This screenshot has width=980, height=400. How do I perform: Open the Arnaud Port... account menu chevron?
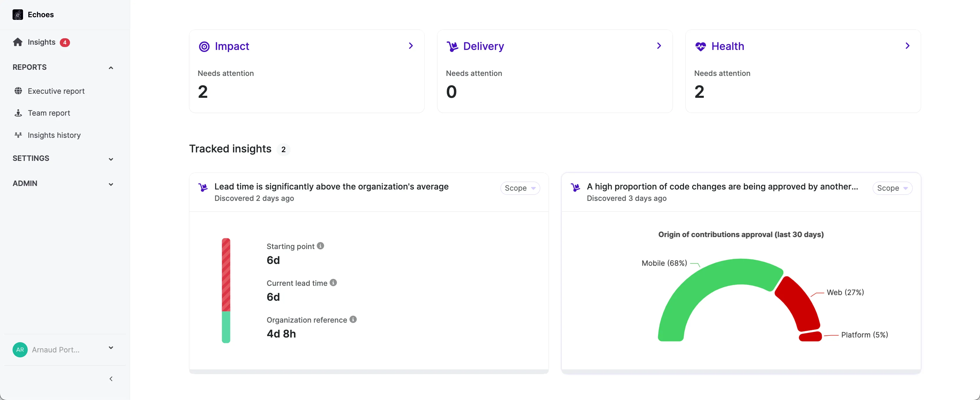[111, 348]
